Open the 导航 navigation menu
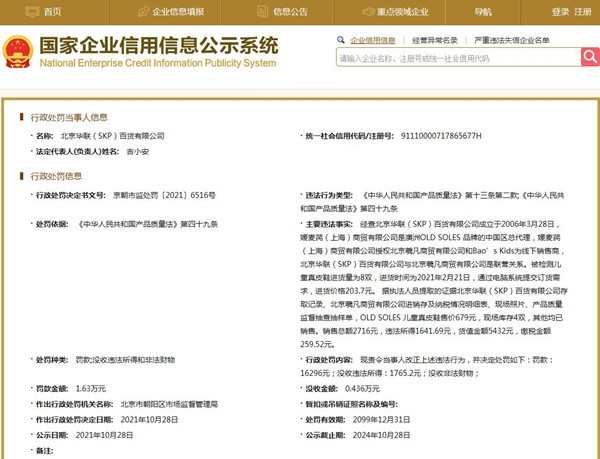This screenshot has width=600, height=459. (x=482, y=12)
